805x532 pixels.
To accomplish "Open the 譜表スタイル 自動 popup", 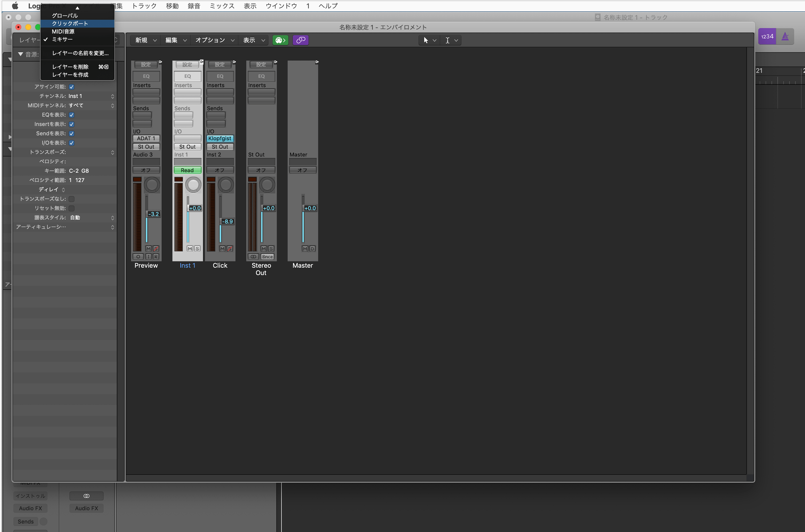I will point(91,218).
